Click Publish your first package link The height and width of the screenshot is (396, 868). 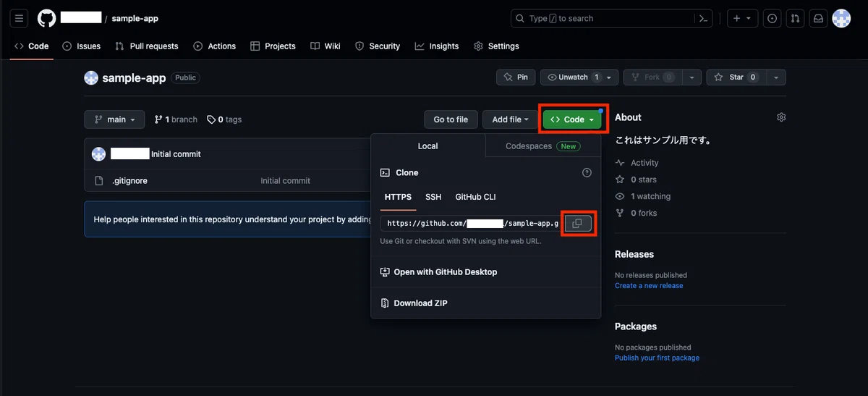tap(657, 358)
